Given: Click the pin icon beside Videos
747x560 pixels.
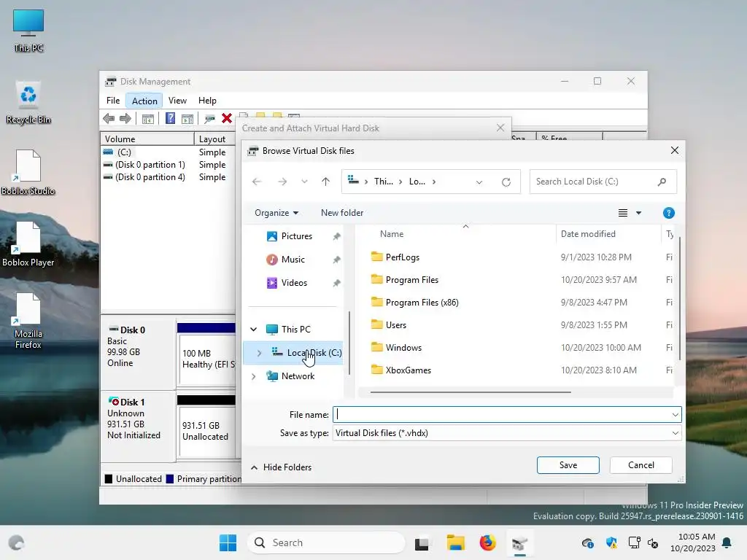Looking at the screenshot, I should click(x=336, y=283).
